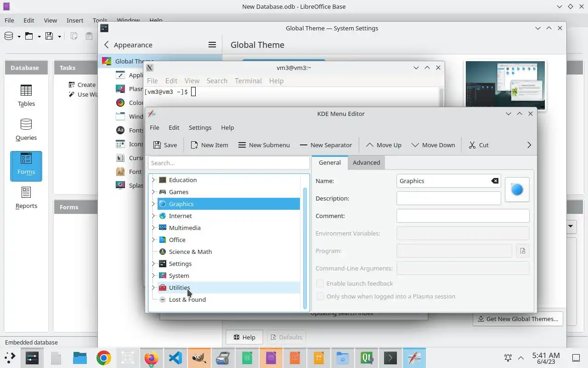Toggle Only show when logged into Plasma session
Viewport: 588px width, 368px height.
320,296
